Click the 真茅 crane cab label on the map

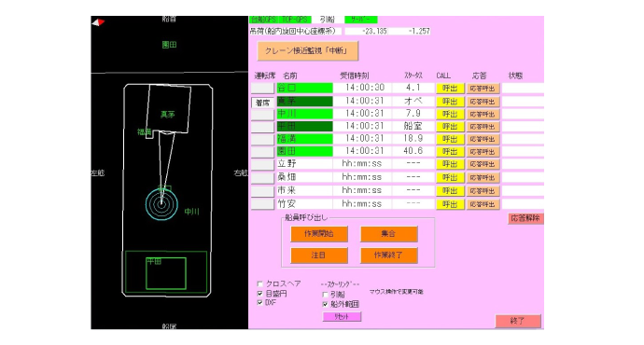click(168, 115)
